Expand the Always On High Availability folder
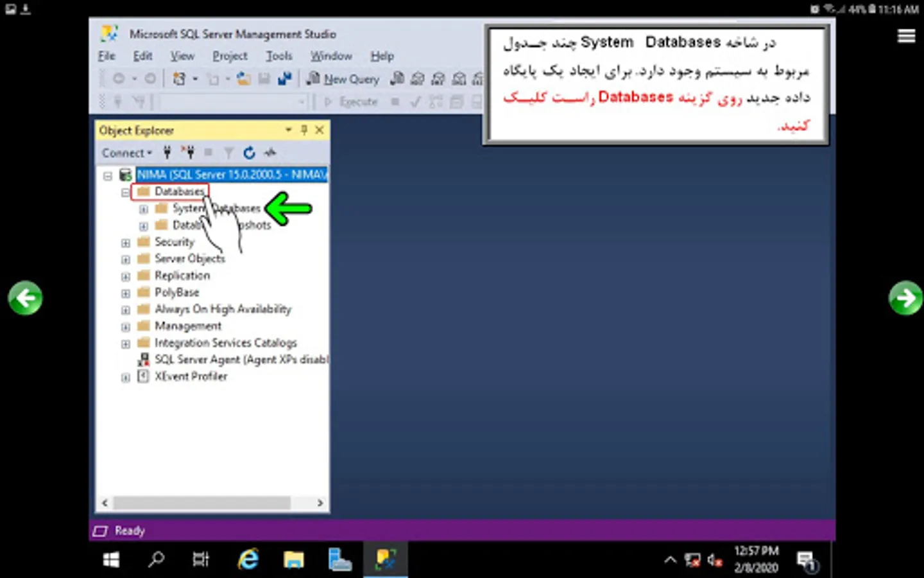This screenshot has width=924, height=578. click(x=126, y=310)
